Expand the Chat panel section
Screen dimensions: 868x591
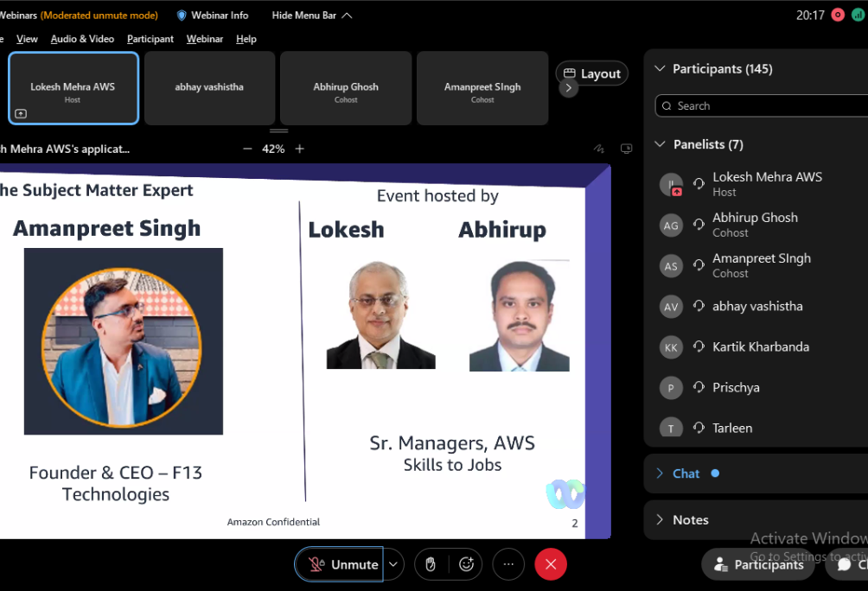click(661, 473)
